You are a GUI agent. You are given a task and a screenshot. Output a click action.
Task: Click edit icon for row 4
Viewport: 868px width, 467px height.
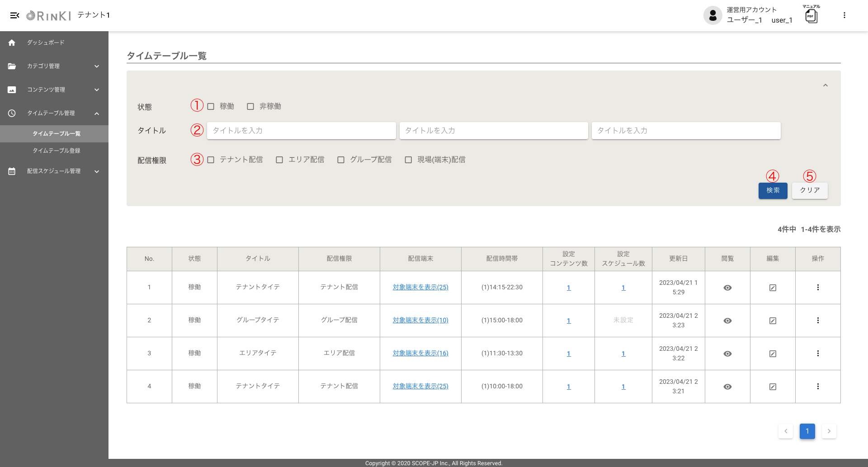(x=773, y=387)
